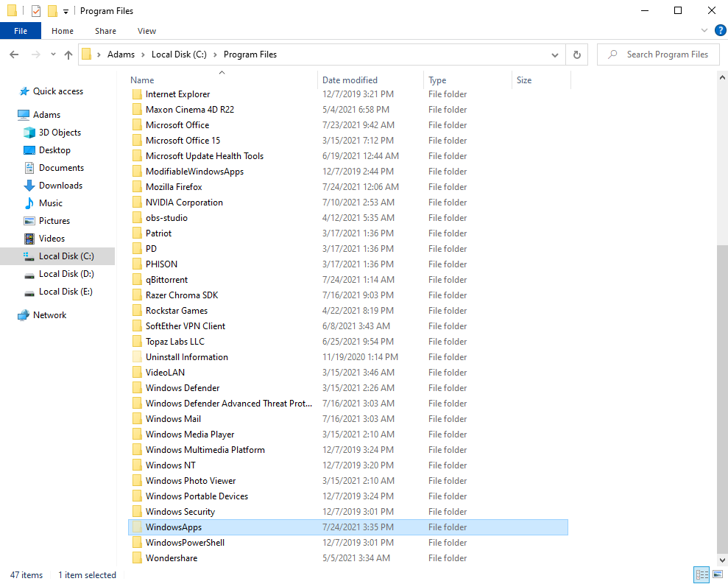
Task: Click the Wondershare folder icon
Action: 137,558
